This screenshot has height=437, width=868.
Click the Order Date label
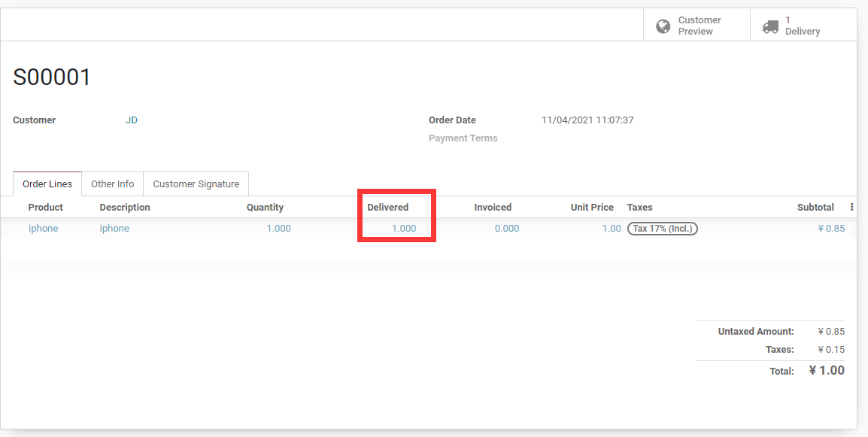(x=452, y=120)
